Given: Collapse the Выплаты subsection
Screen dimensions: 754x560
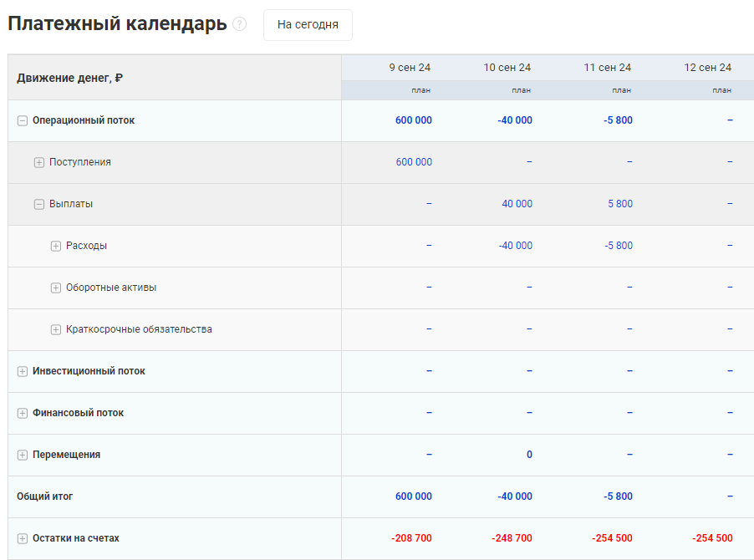Looking at the screenshot, I should (38, 204).
